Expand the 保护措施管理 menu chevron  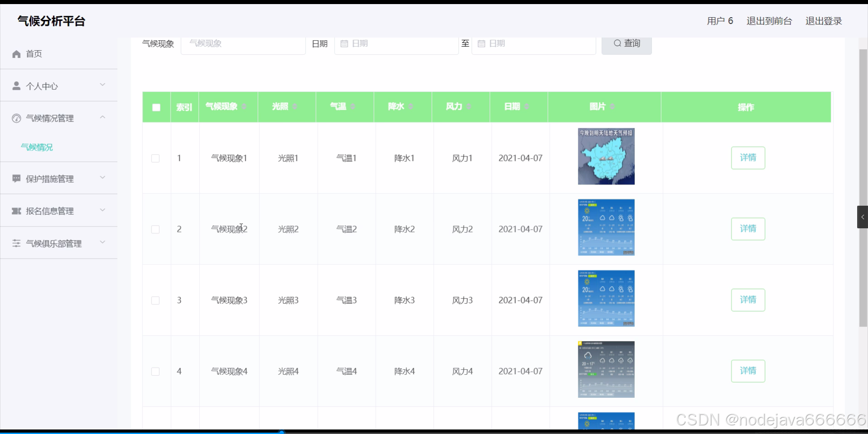pos(103,178)
